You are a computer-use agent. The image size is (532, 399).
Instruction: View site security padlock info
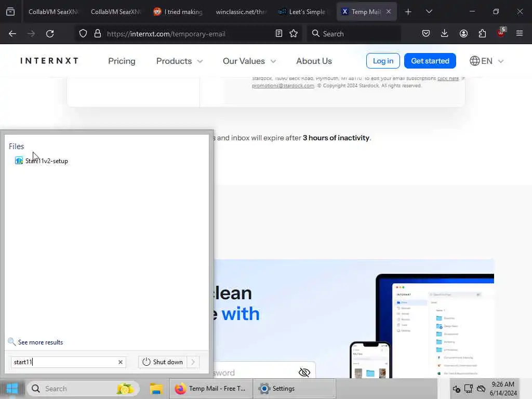tap(98, 34)
